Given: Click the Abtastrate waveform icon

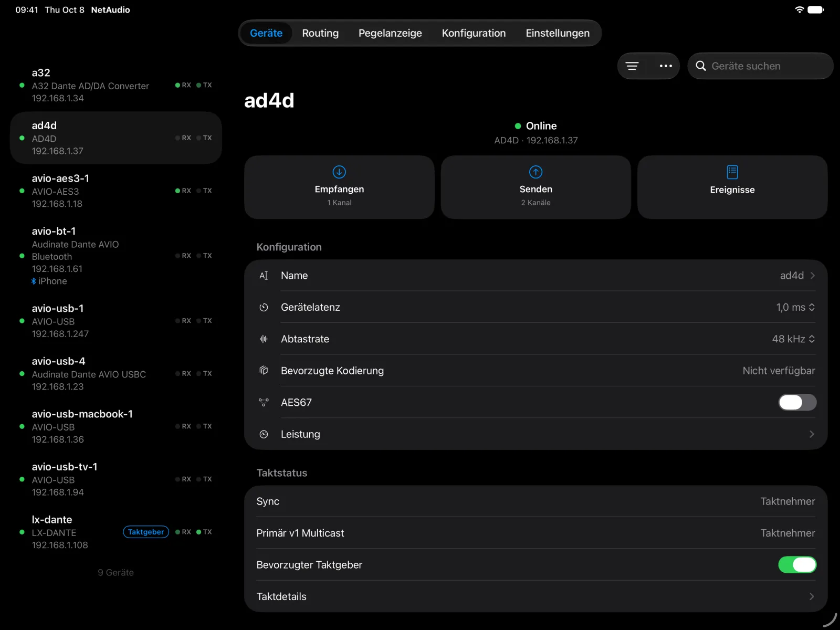Looking at the screenshot, I should [x=264, y=339].
